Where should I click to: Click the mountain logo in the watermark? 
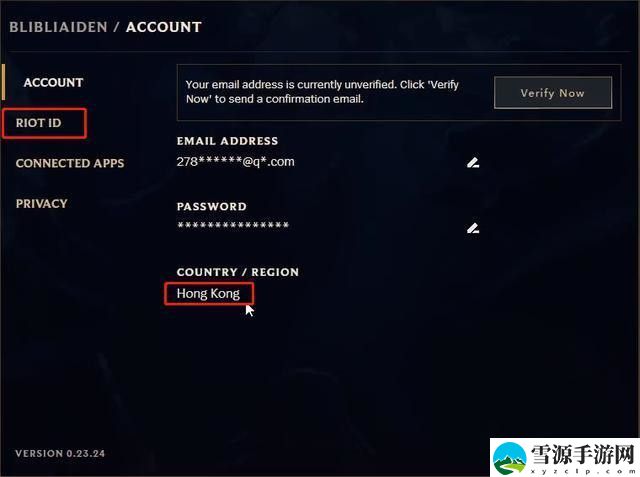tap(509, 459)
